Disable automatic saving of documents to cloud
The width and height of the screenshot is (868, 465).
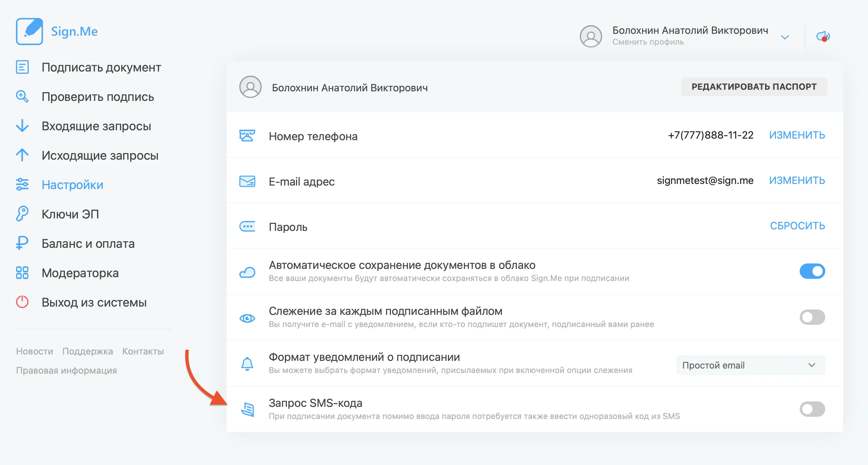(812, 271)
